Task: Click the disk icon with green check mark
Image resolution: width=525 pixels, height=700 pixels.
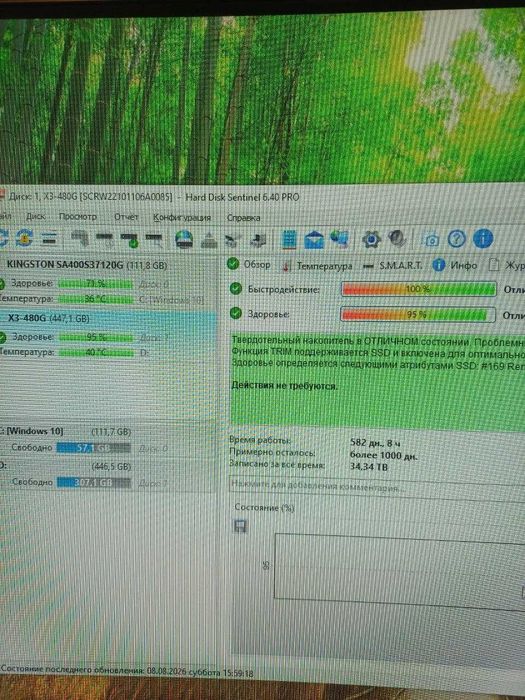Action: pyautogui.click(x=129, y=240)
